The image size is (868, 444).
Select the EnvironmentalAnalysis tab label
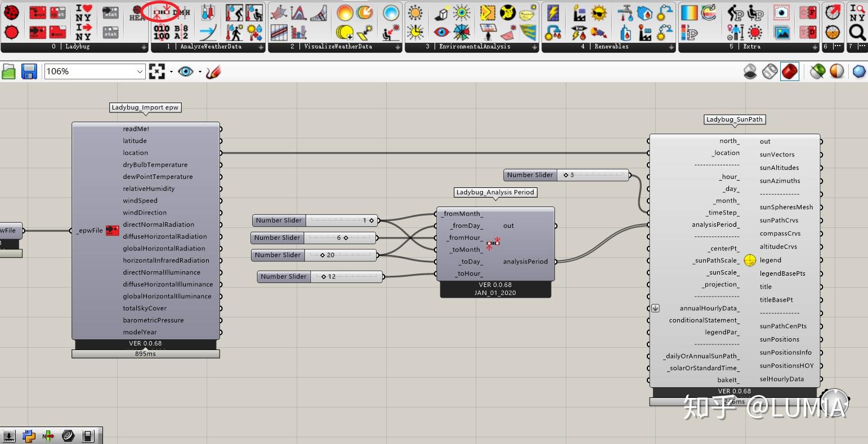(x=475, y=47)
